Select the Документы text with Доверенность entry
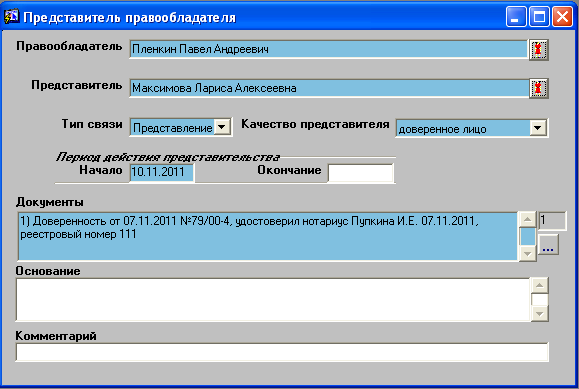This screenshot has height=389, width=579. (268, 236)
